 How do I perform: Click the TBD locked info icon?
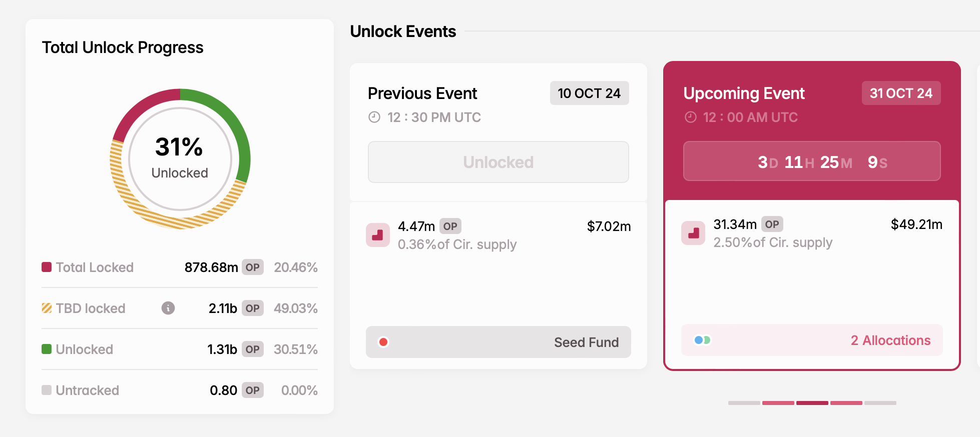click(168, 308)
